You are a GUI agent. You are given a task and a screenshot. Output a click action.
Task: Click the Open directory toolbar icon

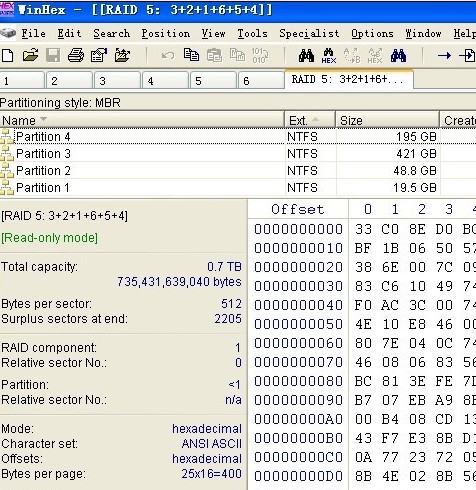click(x=122, y=55)
